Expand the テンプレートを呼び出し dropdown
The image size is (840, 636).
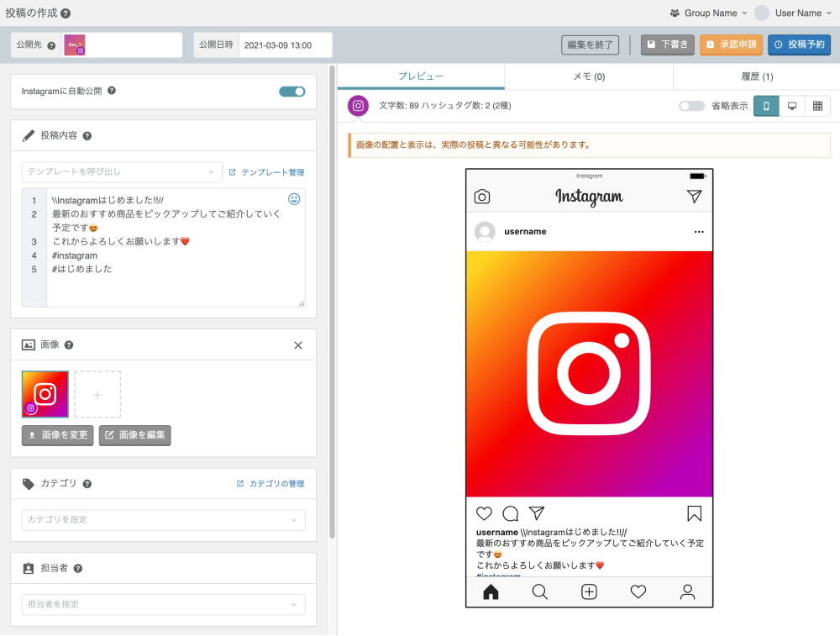pyautogui.click(x=122, y=172)
